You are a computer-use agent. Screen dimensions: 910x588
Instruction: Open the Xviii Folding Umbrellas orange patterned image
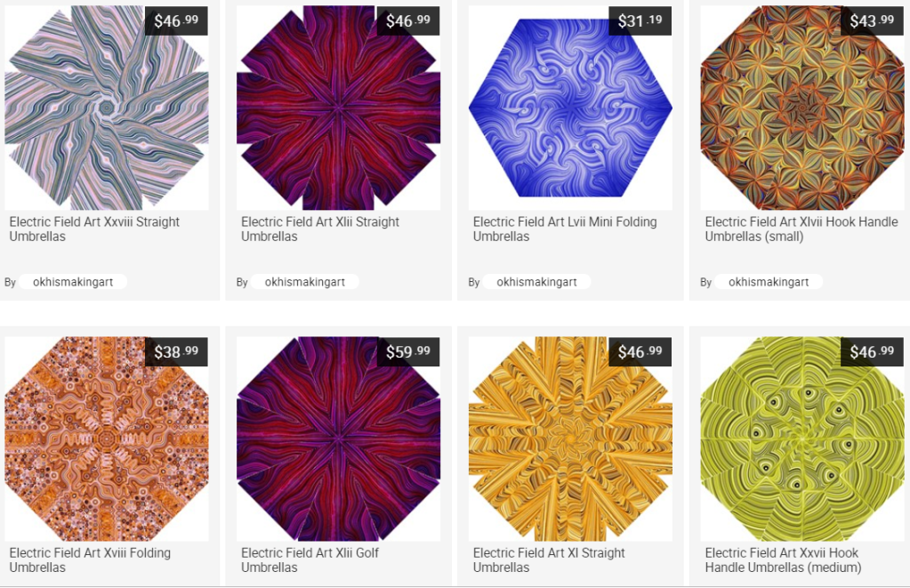(106, 439)
